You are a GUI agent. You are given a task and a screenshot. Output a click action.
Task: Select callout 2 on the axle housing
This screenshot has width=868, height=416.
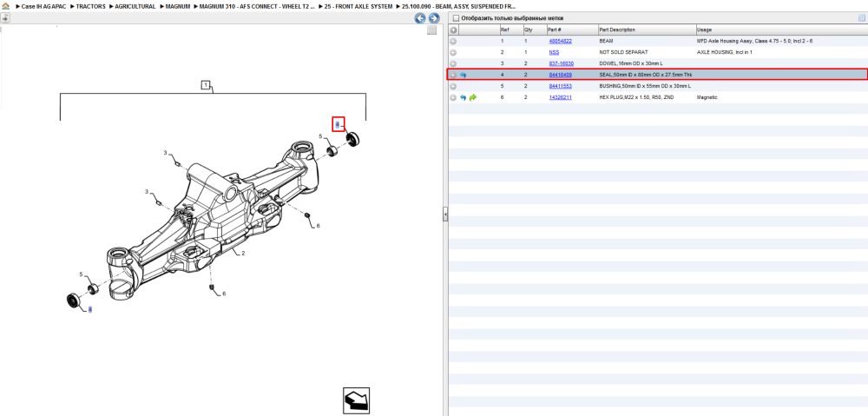(243, 253)
